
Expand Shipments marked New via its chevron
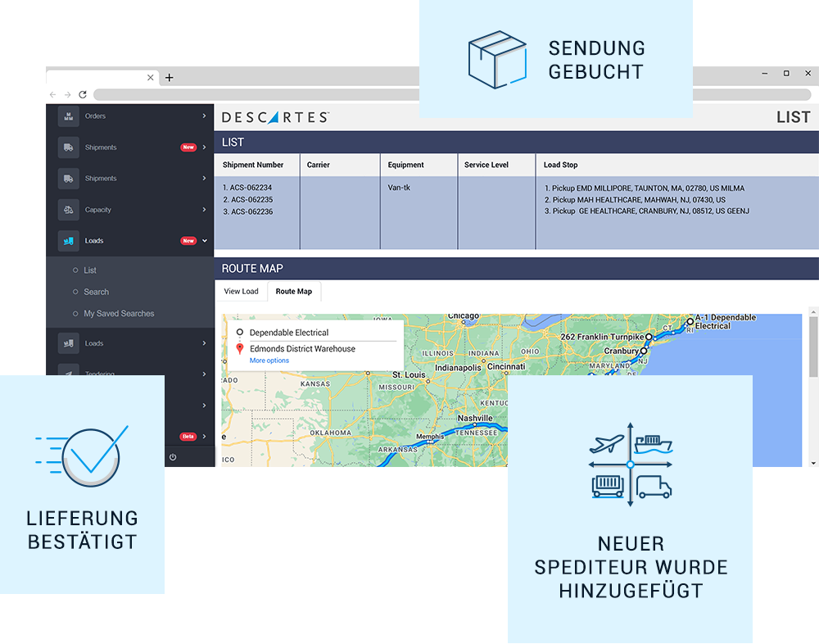click(x=204, y=147)
